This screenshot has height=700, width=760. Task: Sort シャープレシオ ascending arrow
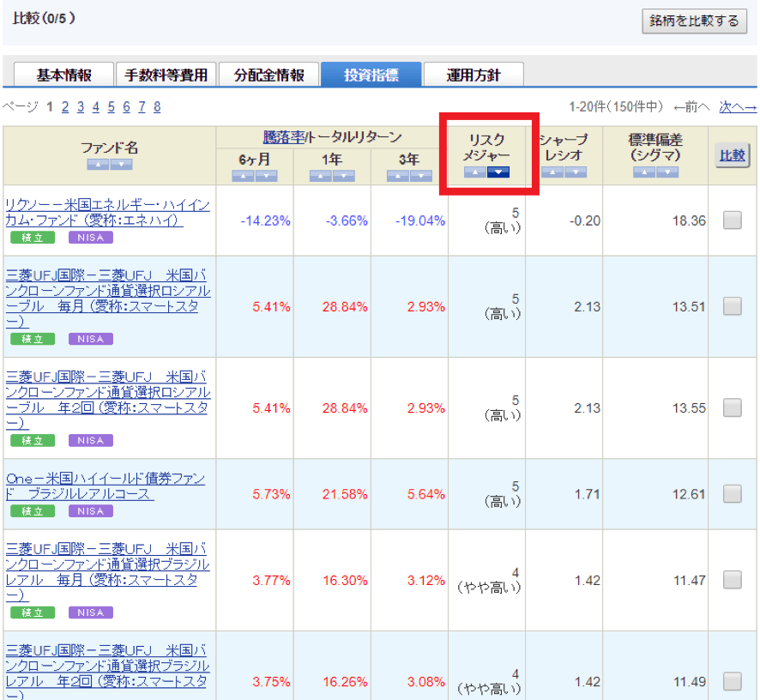pyautogui.click(x=552, y=172)
